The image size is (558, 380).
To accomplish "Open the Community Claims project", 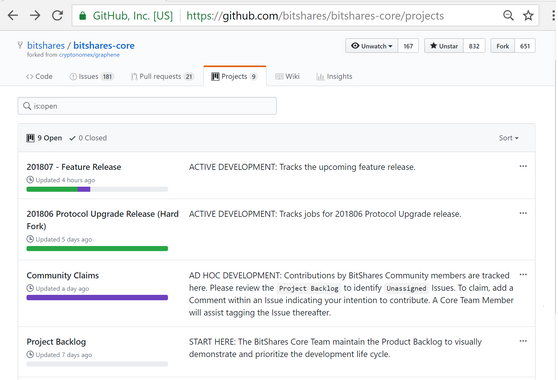I will pyautogui.click(x=63, y=275).
